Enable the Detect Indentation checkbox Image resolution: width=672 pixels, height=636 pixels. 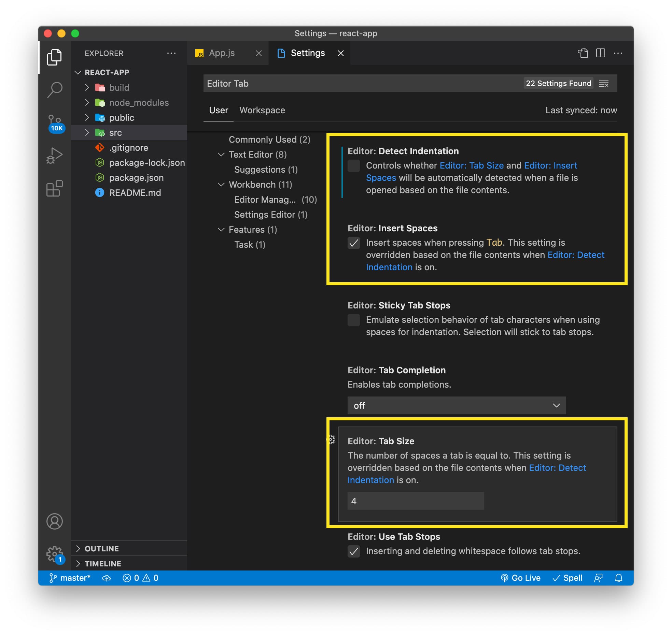(354, 166)
